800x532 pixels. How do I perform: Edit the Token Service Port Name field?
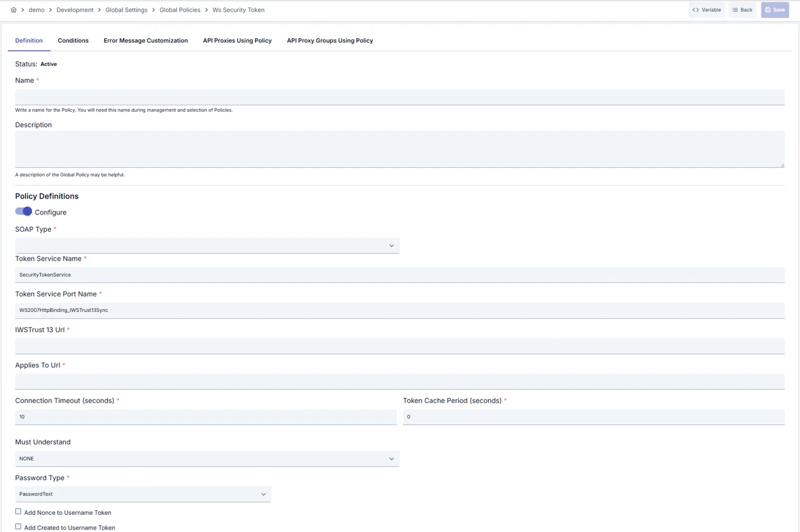coord(400,310)
